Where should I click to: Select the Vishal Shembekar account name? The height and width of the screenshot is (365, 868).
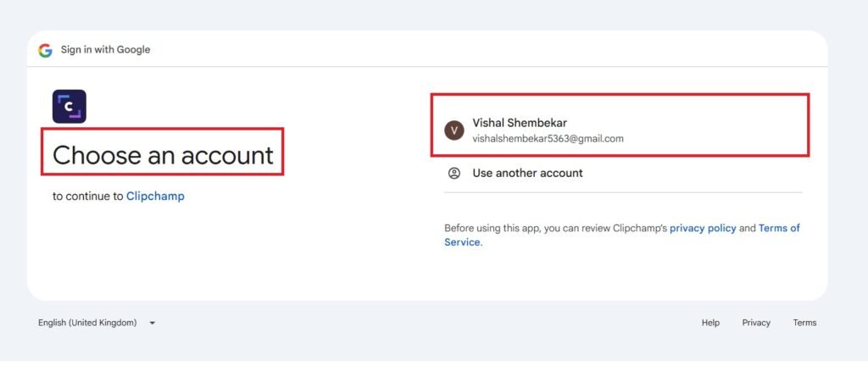pyautogui.click(x=520, y=124)
